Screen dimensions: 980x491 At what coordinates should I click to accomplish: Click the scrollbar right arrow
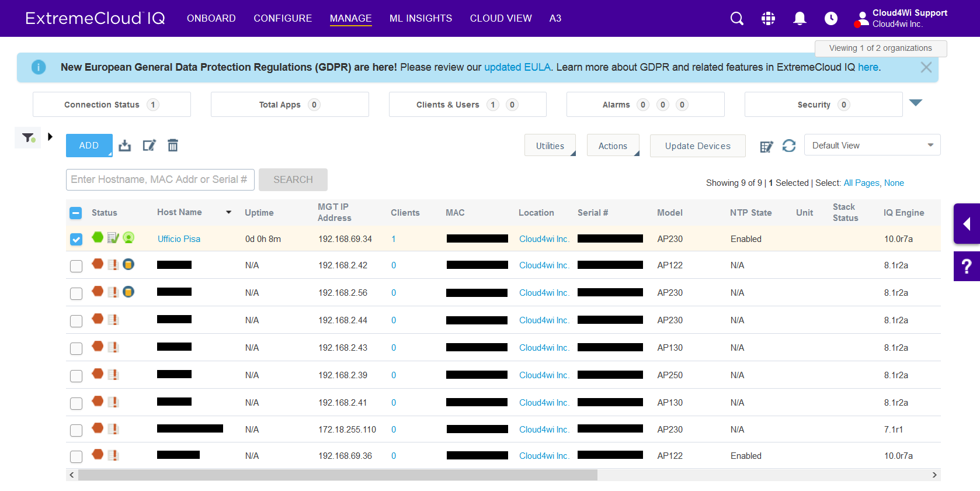[x=934, y=475]
